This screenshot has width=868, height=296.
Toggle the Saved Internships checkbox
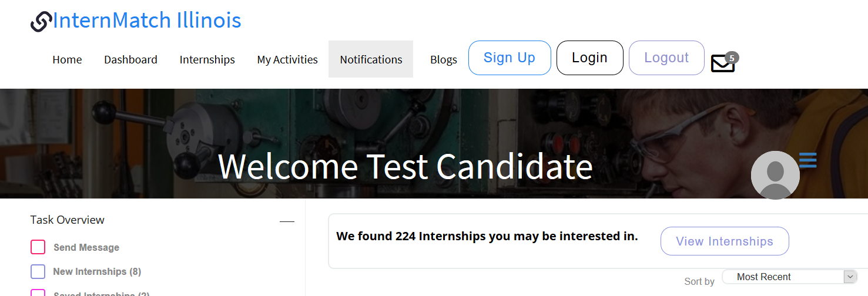point(38,293)
